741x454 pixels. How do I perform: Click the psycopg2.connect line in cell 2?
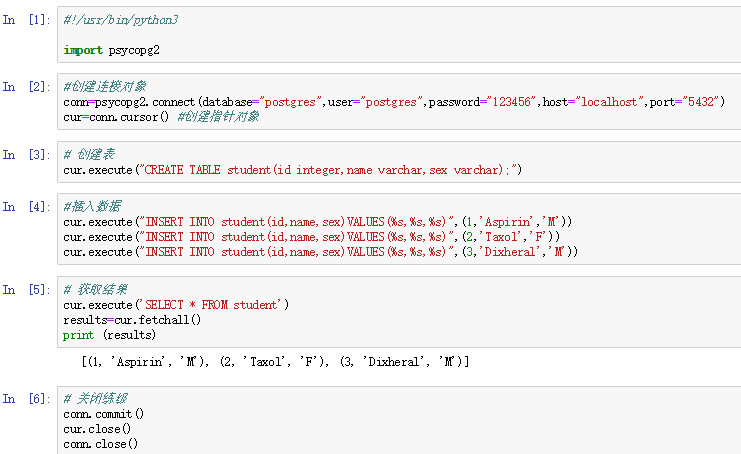point(394,102)
